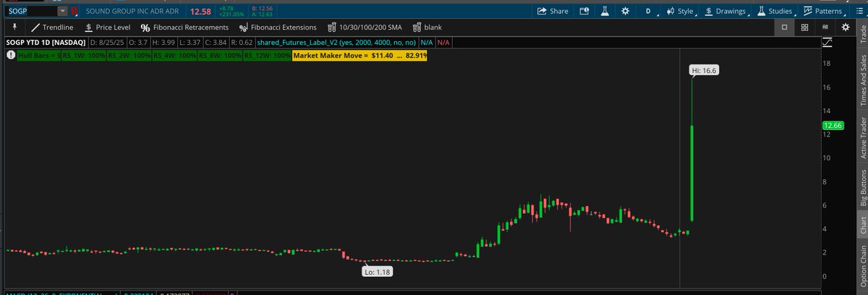This screenshot has width=868, height=295.
Task: Open the Studies menu
Action: [x=775, y=11]
